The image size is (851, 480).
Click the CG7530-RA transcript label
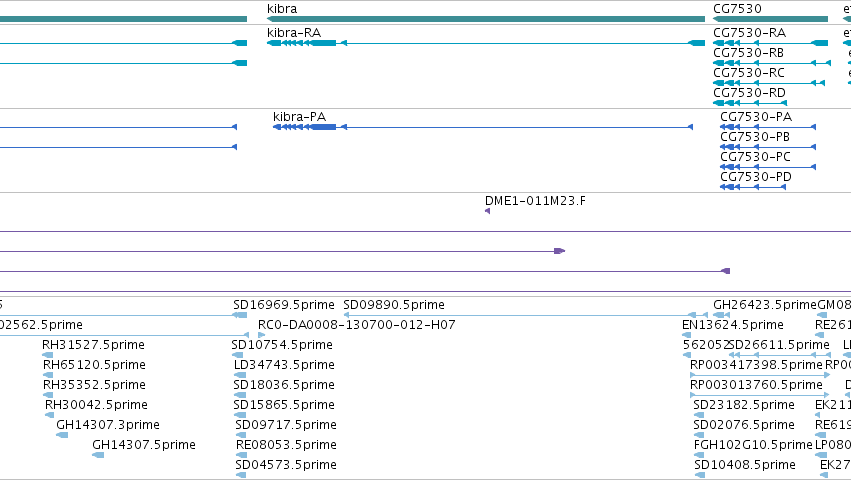pos(749,33)
